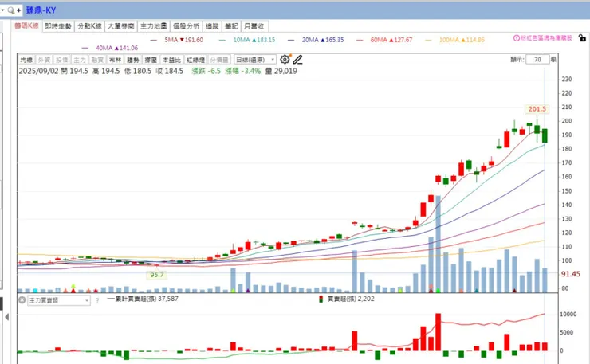The width and height of the screenshot is (590, 364).
Task: Click the 91.45 price axis marker
Action: tap(570, 274)
